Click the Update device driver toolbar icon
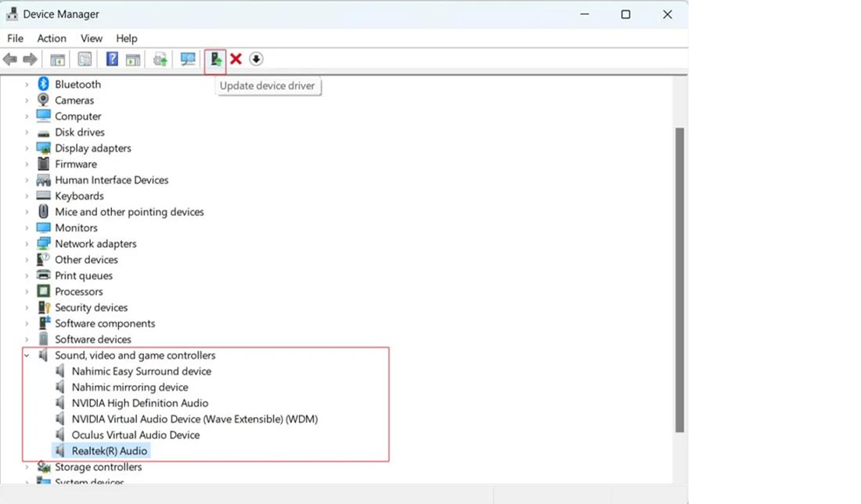The height and width of the screenshot is (504, 861). (215, 59)
